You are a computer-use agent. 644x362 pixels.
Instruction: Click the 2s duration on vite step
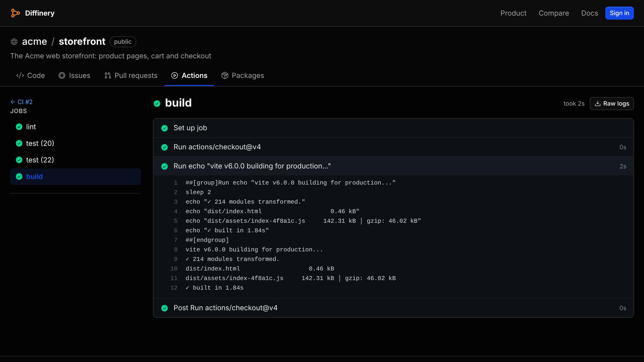click(623, 166)
